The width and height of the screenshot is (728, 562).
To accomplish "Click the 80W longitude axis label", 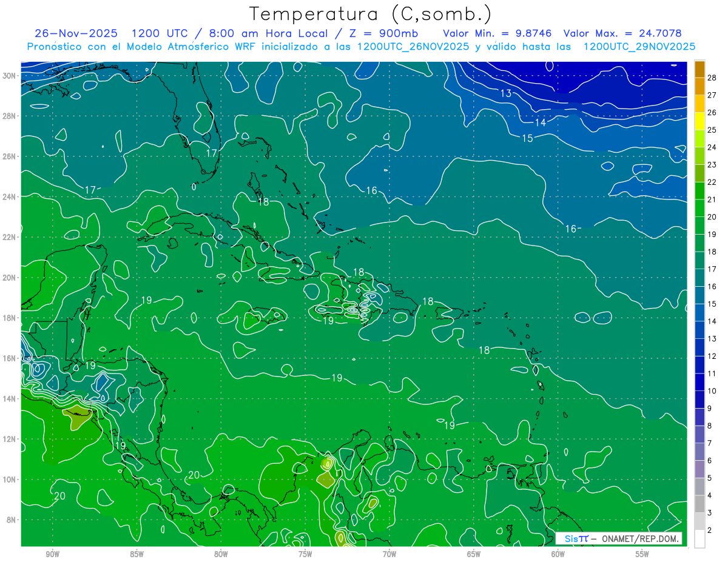I will coord(221,554).
